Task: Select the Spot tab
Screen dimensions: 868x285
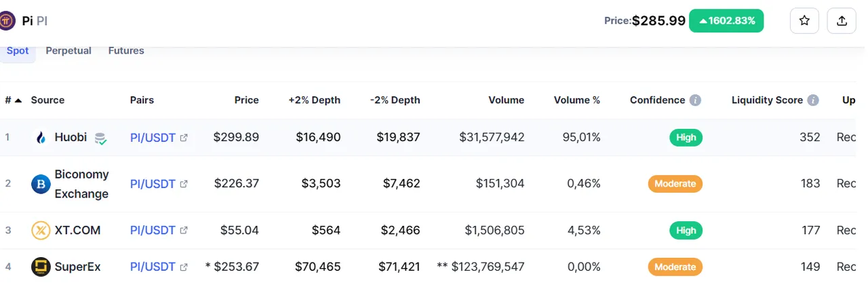Action: click(x=18, y=51)
